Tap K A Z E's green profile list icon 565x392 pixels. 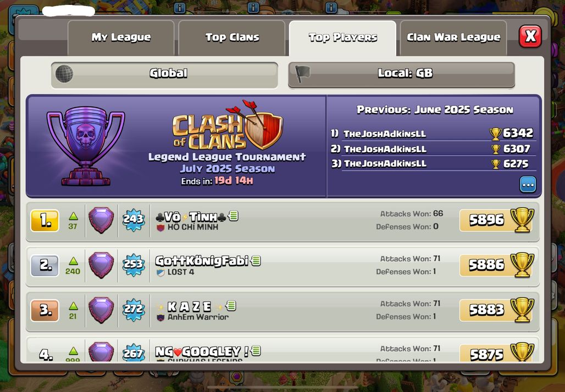[231, 306]
